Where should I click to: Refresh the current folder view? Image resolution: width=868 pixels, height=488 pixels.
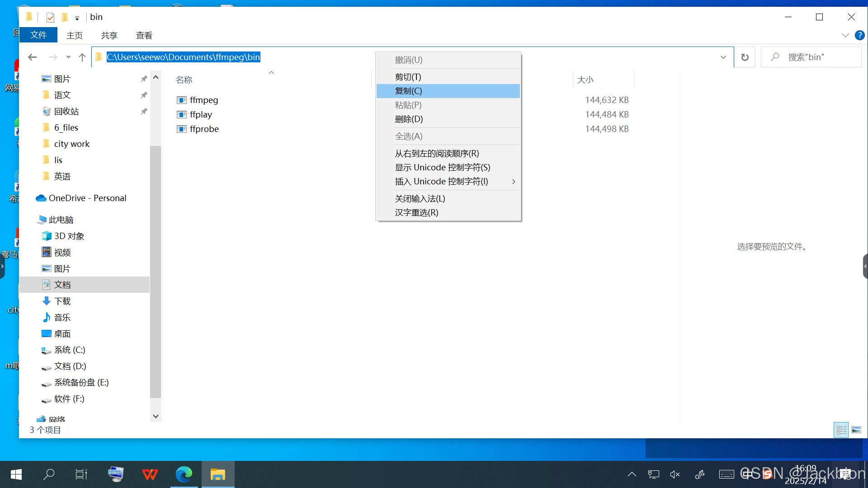pos(745,57)
